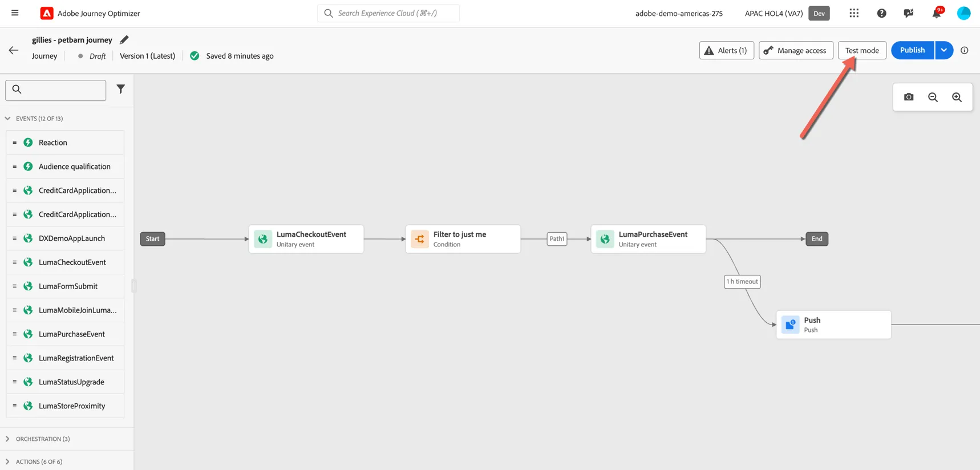Click the palette search box

pos(56,90)
